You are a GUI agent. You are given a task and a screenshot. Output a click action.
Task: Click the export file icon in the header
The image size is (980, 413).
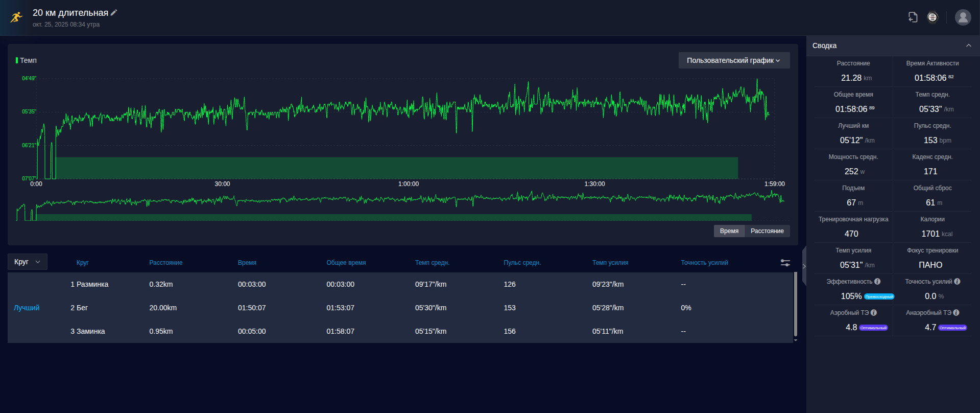coord(913,17)
